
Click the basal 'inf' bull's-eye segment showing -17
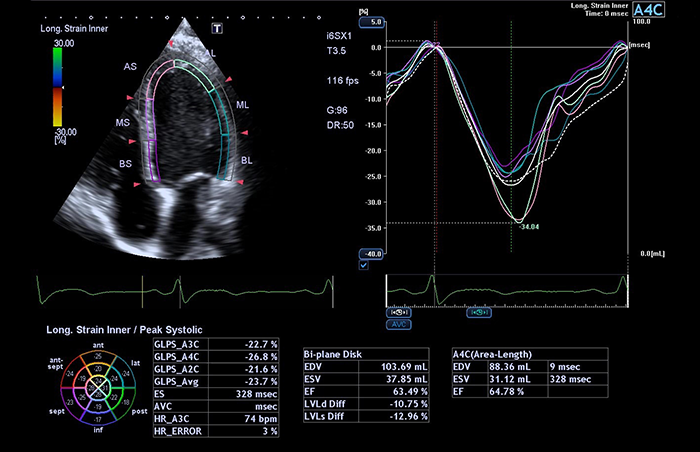pyautogui.click(x=98, y=419)
